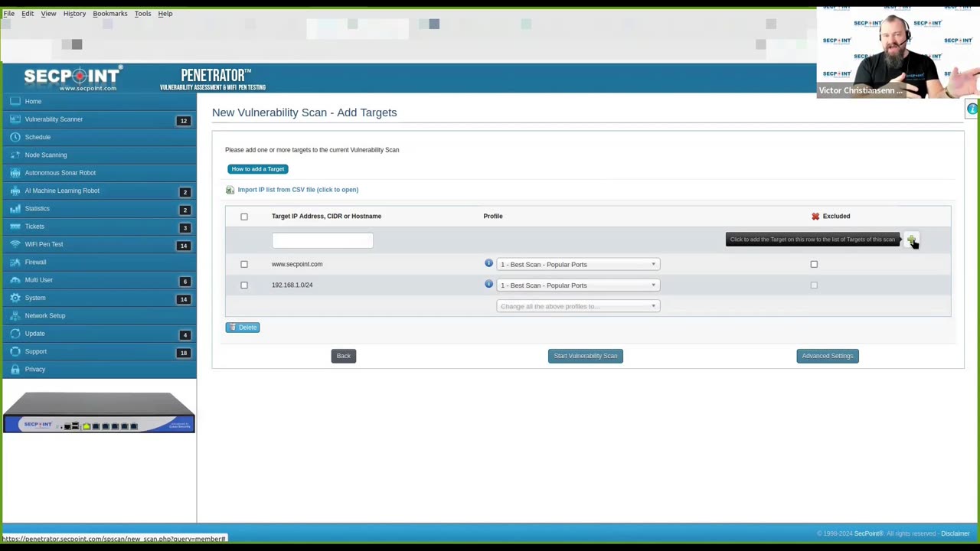Screen dimensions: 980x551
Task: Click the Support badge 18
Action: [183, 353]
